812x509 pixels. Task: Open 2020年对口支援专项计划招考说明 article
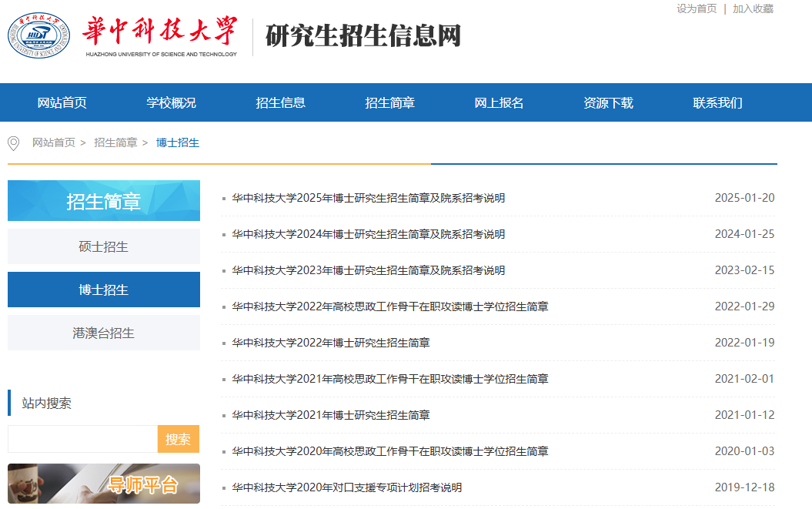point(347,487)
